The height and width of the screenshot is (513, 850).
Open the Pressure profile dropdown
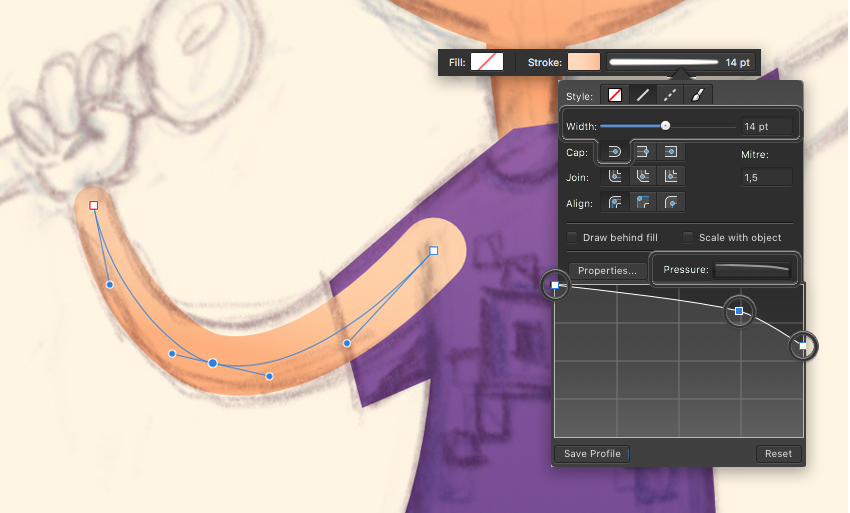pos(751,270)
